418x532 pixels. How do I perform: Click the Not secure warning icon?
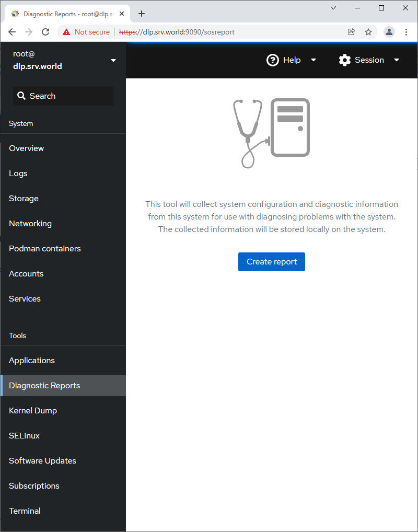pyautogui.click(x=66, y=32)
